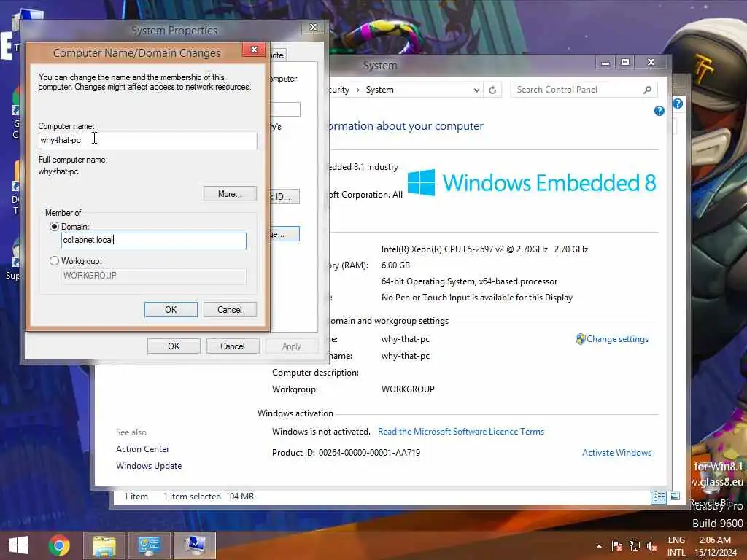Viewport: 747px width, 560px height.
Task: Open Control Panel taskbar item
Action: click(x=149, y=545)
